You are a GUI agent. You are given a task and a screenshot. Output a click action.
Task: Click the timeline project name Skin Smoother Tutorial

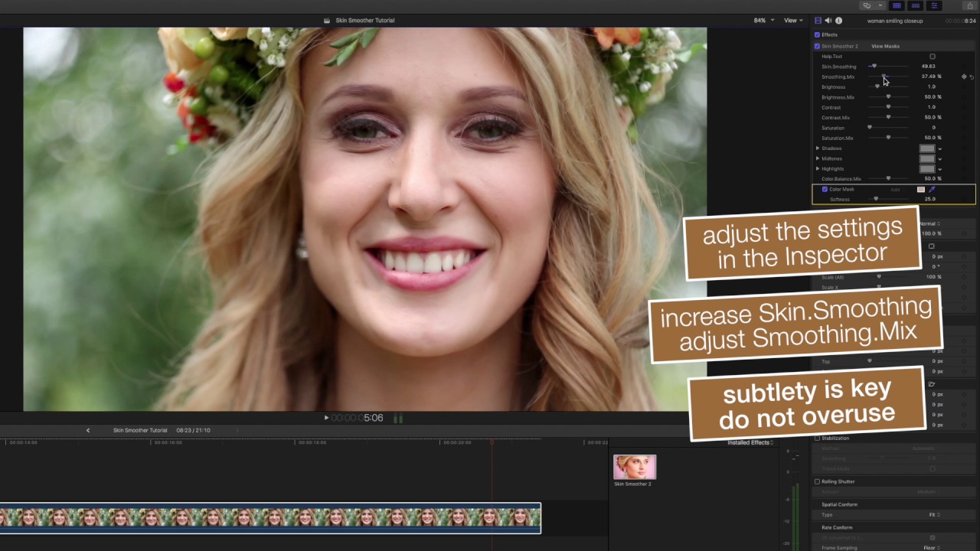click(x=140, y=430)
